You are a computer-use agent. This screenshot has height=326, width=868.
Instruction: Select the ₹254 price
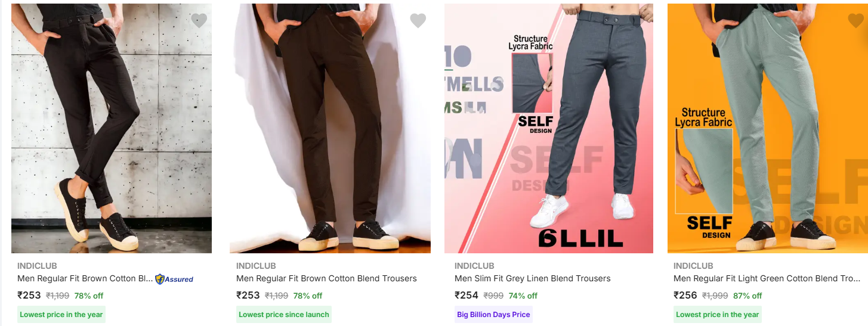click(467, 295)
